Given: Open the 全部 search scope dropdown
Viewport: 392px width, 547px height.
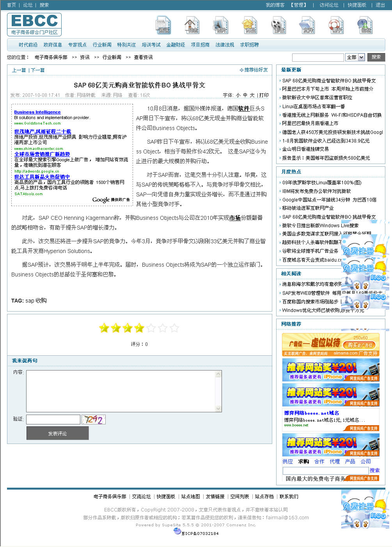Looking at the screenshot, I should 355,57.
